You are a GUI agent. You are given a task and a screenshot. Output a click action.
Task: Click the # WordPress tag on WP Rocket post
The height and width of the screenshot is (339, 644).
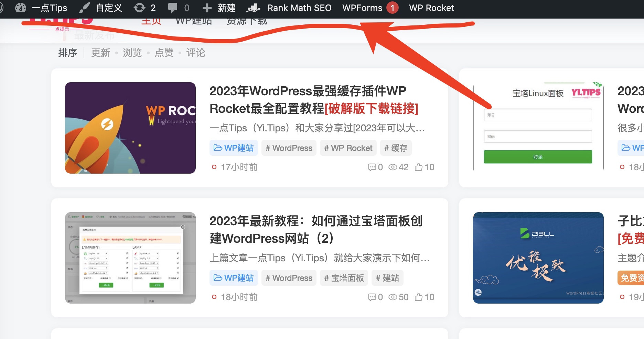coord(289,148)
